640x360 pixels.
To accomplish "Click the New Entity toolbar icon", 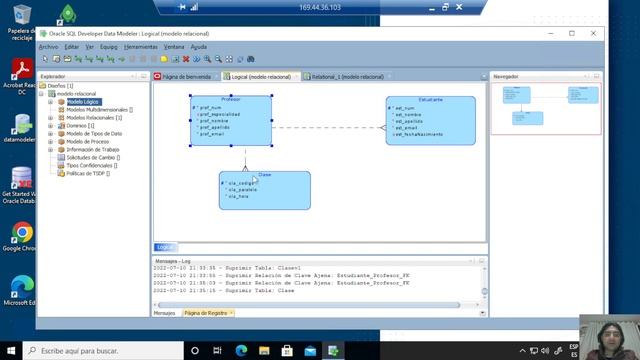I will tap(56, 59).
